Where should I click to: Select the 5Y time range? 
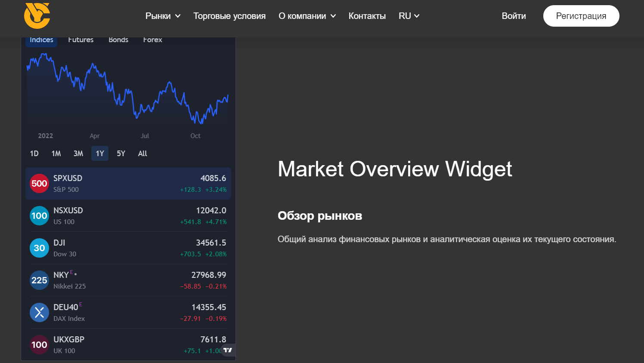(x=121, y=154)
